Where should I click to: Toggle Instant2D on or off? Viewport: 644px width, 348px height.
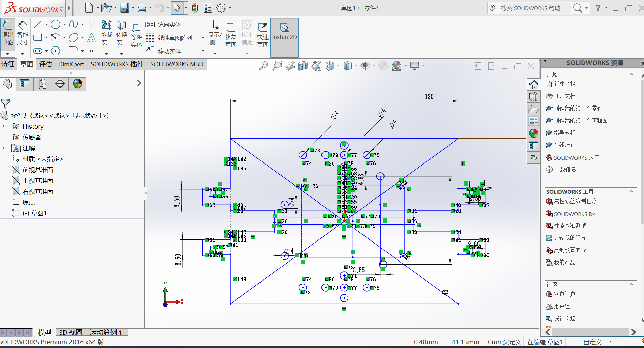[285, 37]
